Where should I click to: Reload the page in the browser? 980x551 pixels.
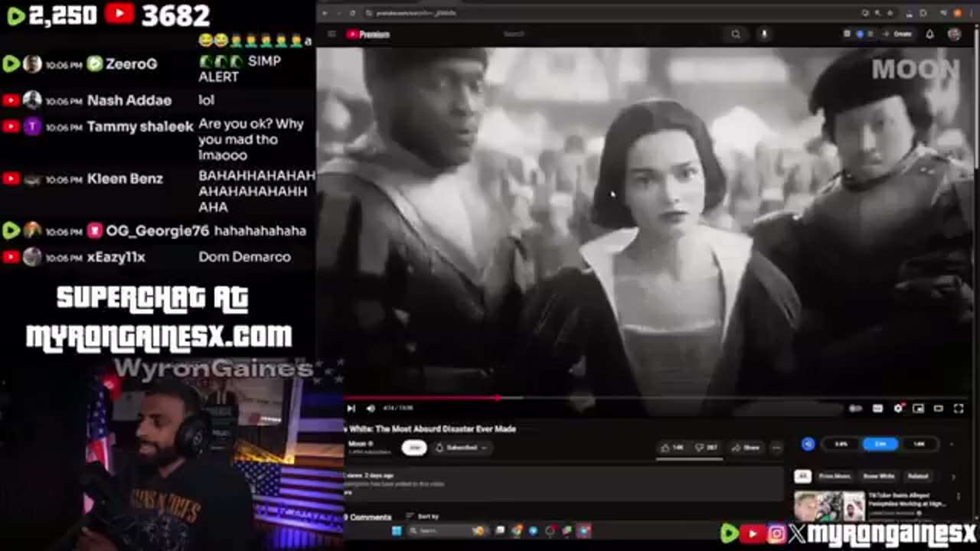pyautogui.click(x=352, y=13)
